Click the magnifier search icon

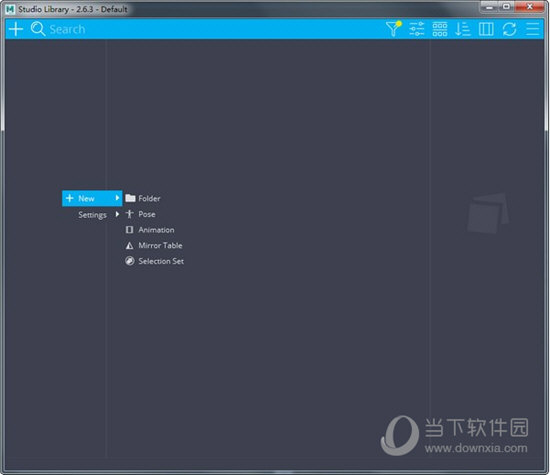click(x=38, y=29)
